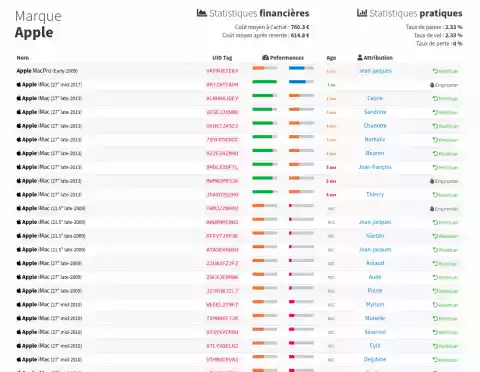Click the Apple brand heading under Marque
Screen dimensions: 480x372
34,32
